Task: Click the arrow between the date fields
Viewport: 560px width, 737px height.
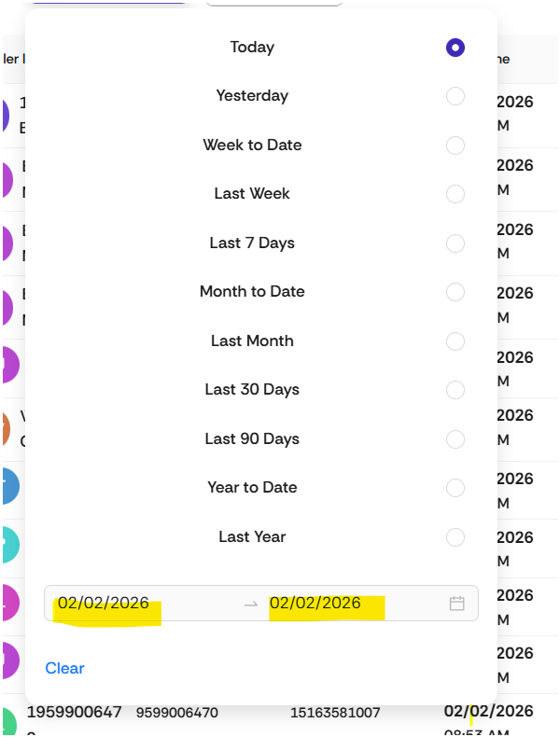Action: click(250, 605)
